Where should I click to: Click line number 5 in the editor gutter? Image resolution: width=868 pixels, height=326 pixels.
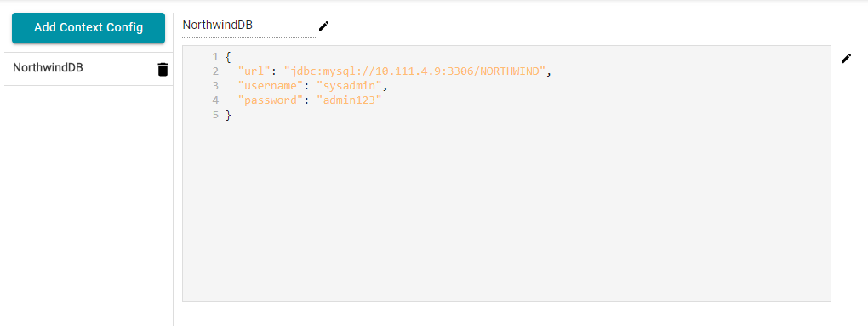point(215,115)
